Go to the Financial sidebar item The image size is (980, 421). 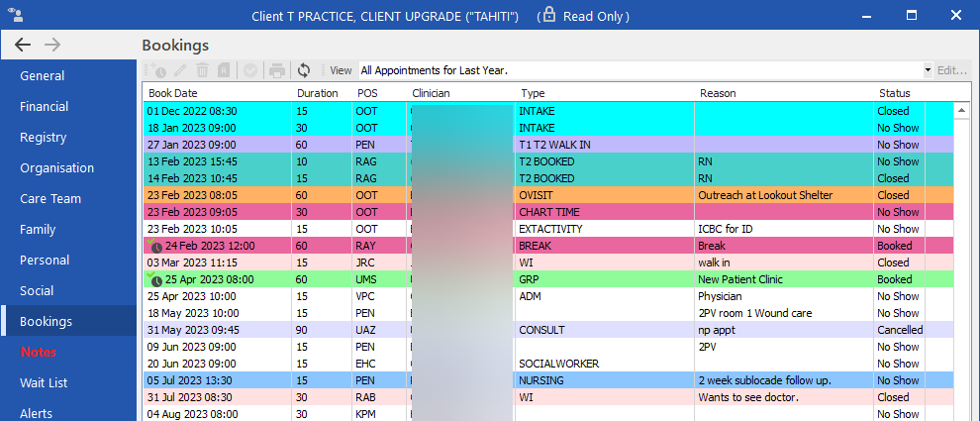click(45, 106)
